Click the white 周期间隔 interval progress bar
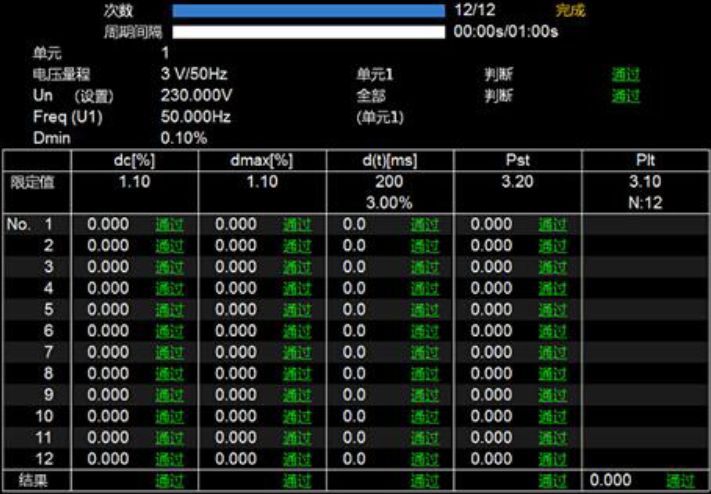Viewport: 711px width, 494px height. point(308,32)
